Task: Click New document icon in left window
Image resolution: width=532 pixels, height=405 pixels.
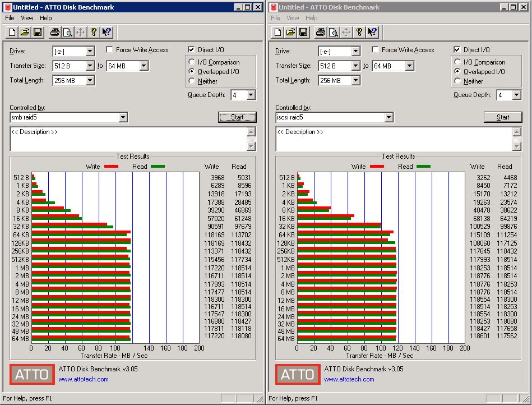Action: click(x=12, y=32)
